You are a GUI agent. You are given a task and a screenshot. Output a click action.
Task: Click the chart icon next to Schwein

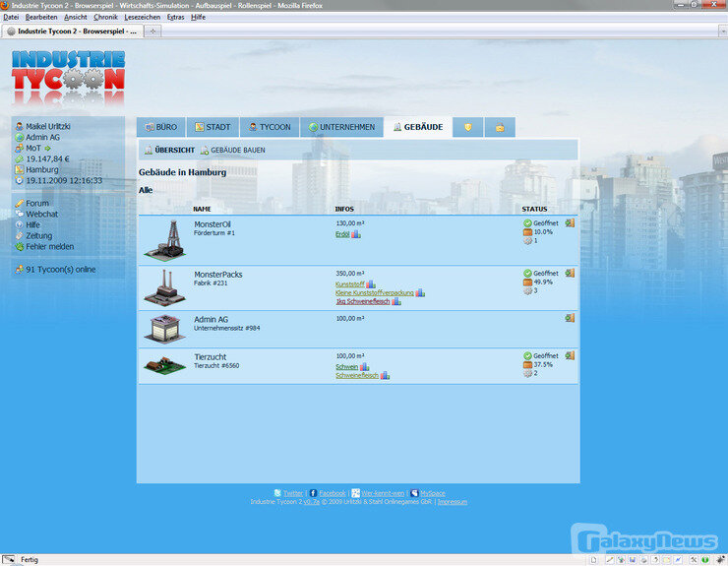364,366
